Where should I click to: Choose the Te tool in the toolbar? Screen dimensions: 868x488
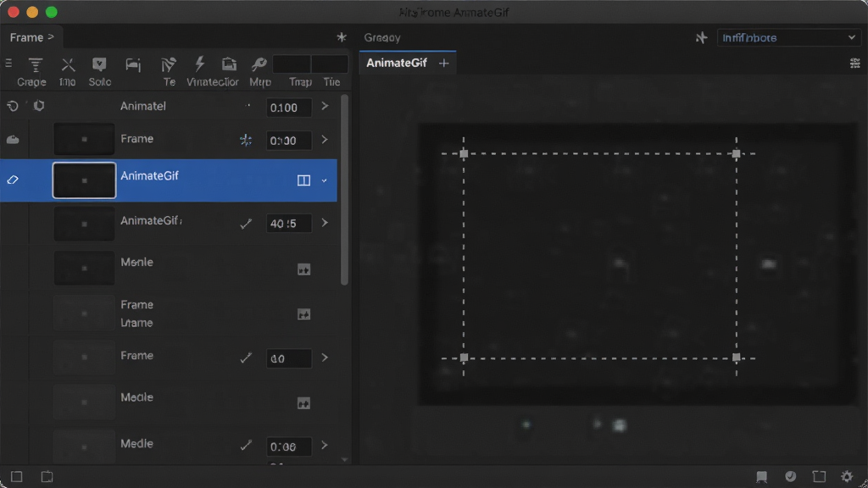[x=169, y=65]
